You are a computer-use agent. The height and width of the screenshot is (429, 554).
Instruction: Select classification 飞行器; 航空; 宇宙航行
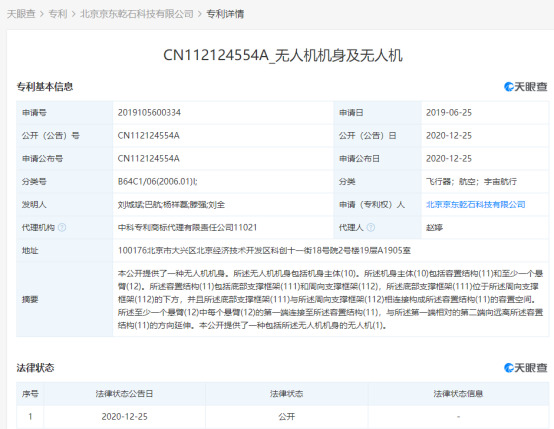471,182
